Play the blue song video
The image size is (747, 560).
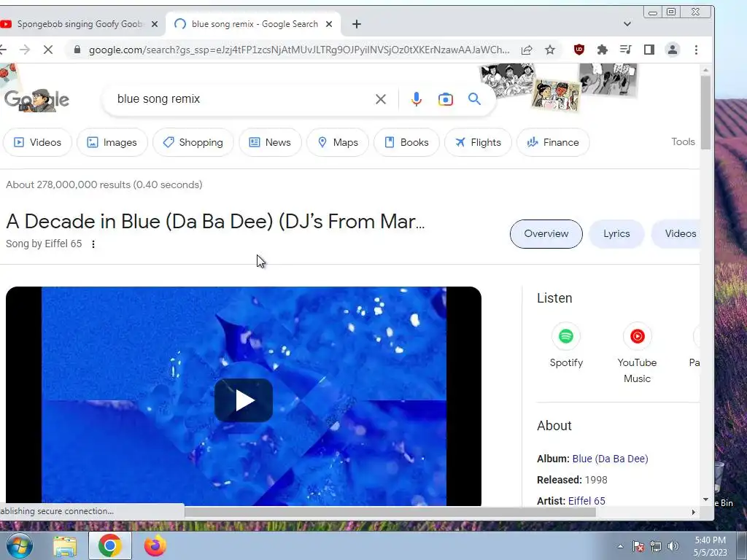pos(244,400)
